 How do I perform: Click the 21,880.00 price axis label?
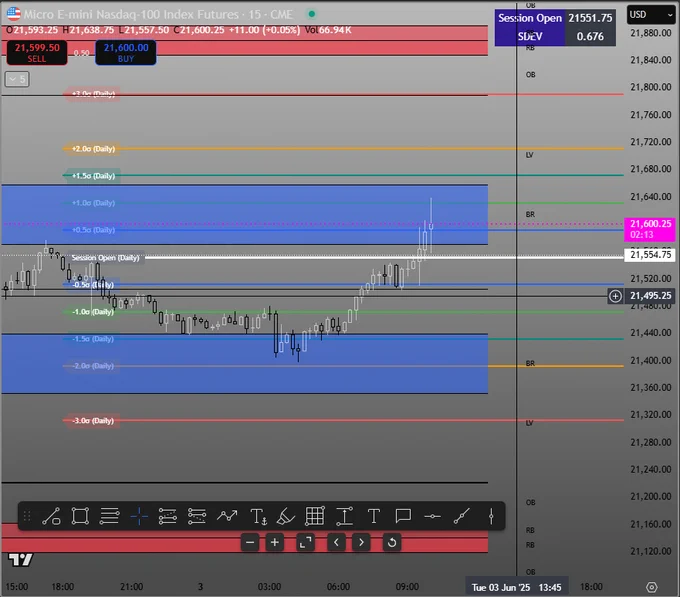651,33
